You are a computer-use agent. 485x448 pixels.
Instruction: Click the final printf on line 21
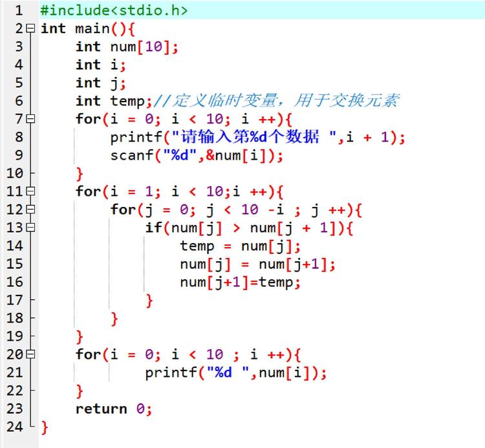[235, 373]
